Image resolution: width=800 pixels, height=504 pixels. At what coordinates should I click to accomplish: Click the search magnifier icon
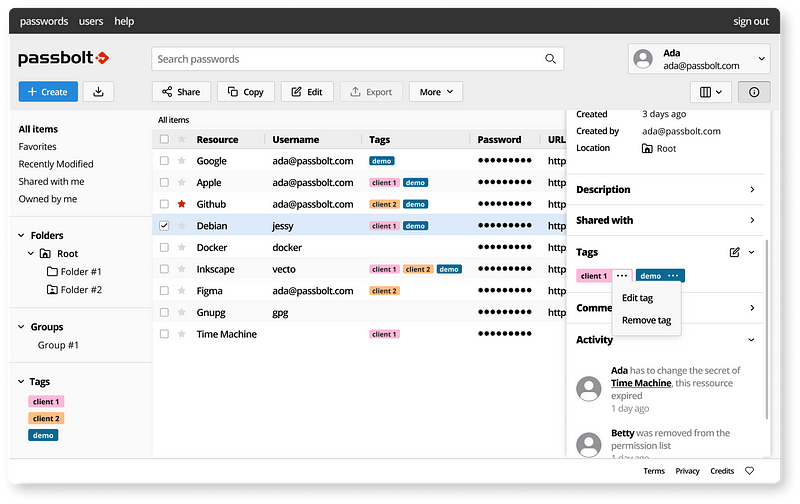(550, 59)
